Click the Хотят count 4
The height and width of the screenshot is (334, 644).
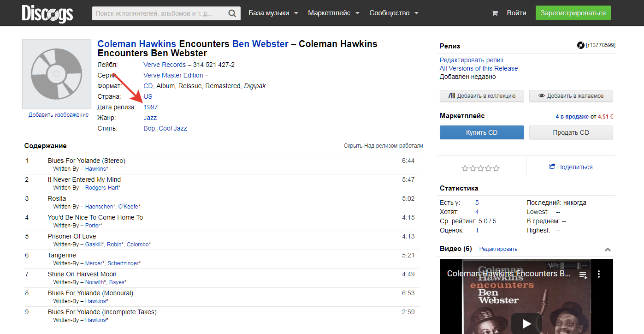[477, 212]
